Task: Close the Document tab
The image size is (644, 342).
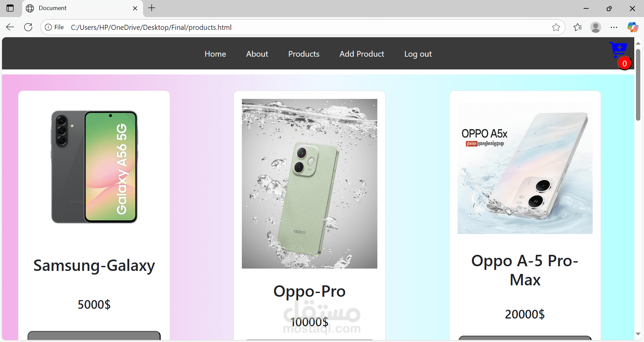Action: (x=135, y=8)
